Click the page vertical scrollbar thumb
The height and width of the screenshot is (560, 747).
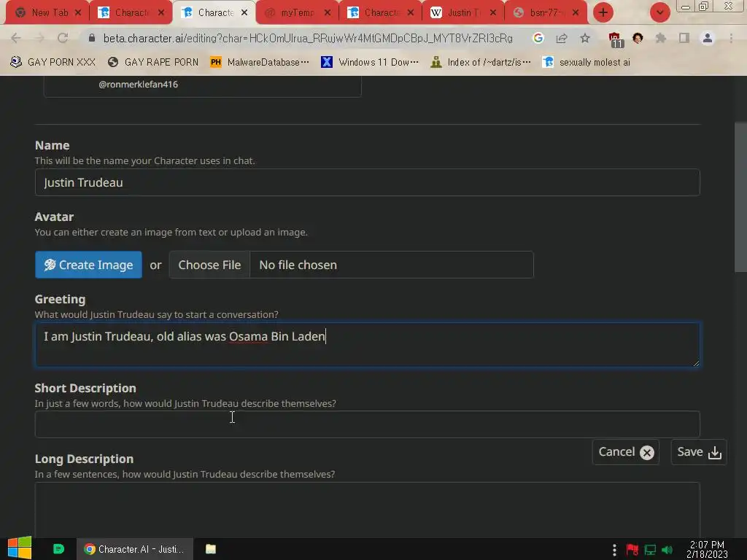coord(740,197)
